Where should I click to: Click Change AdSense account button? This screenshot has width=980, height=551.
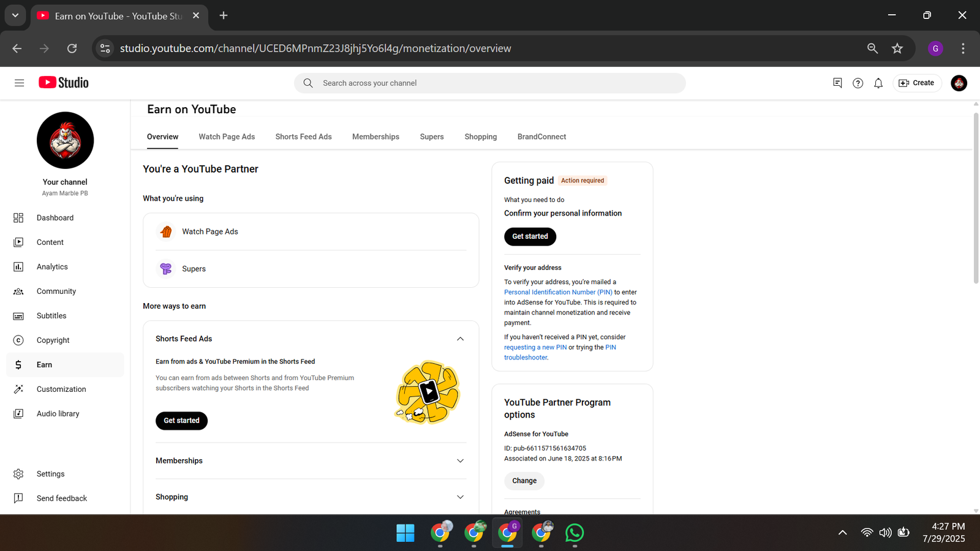[x=524, y=481]
